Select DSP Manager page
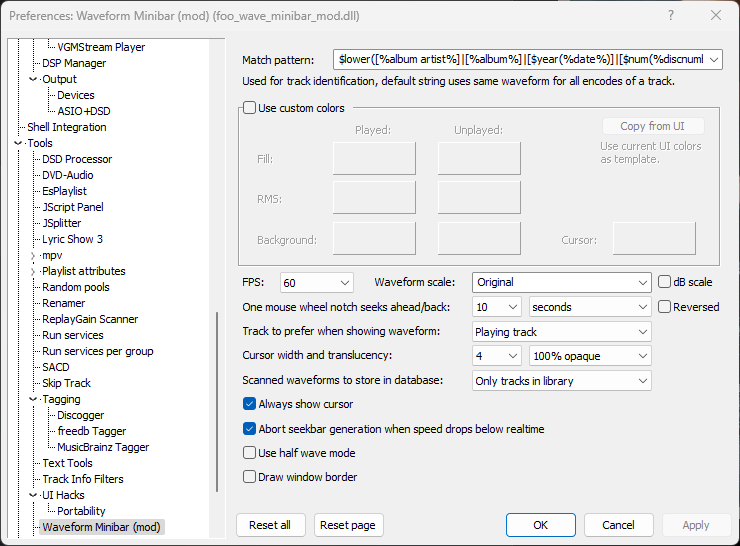The width and height of the screenshot is (740, 546). pos(74,63)
